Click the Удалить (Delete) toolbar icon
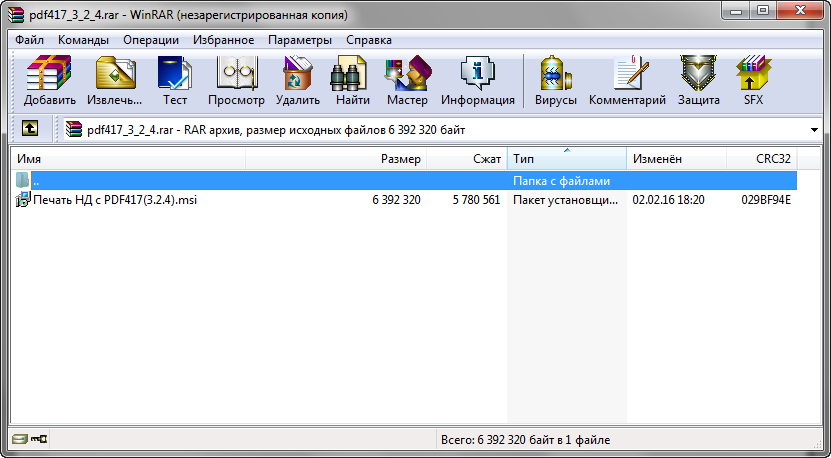831x458 pixels. coord(298,80)
